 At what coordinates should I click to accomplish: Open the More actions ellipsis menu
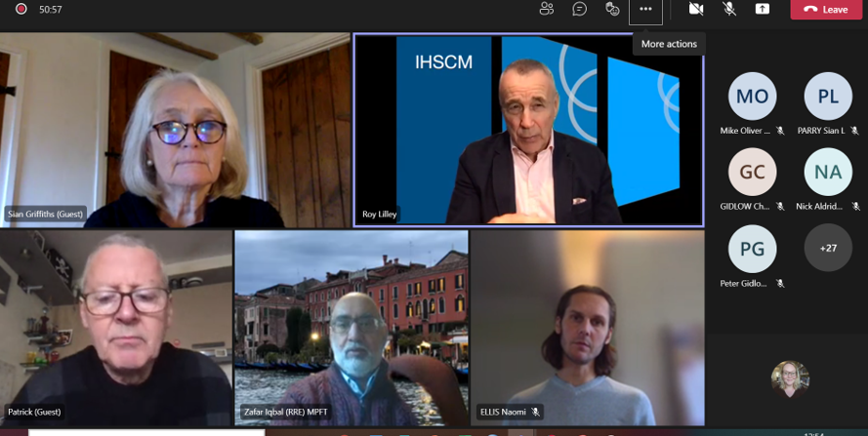[x=645, y=10]
